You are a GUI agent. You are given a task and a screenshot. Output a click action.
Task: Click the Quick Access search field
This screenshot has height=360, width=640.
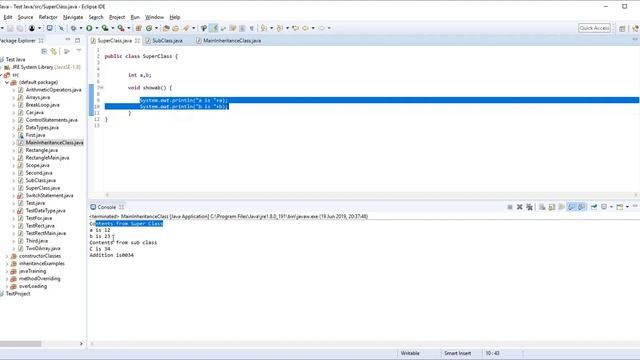pos(594,28)
